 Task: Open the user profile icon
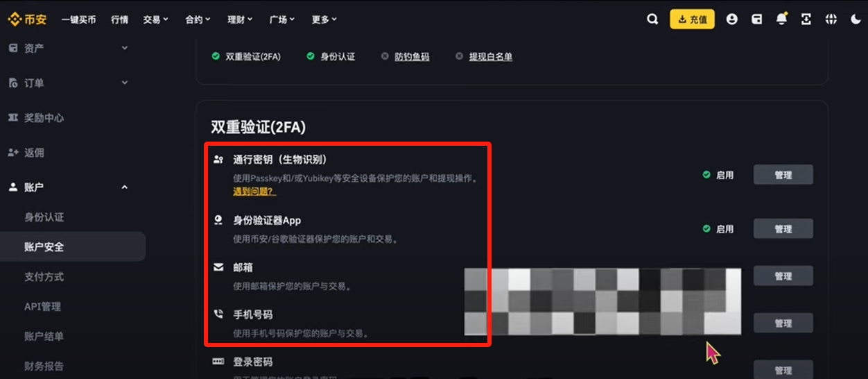pos(731,19)
